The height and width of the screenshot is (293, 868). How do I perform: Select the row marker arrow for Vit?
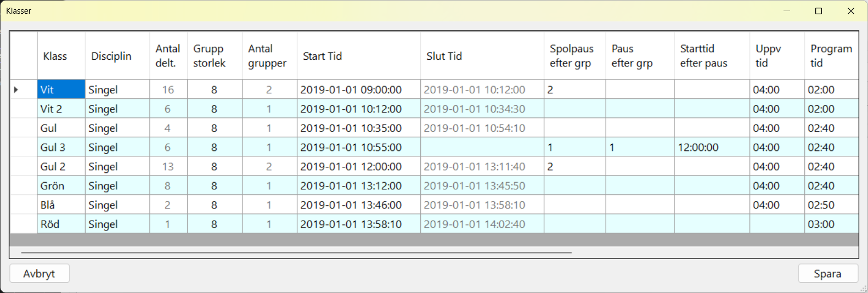pyautogui.click(x=17, y=89)
